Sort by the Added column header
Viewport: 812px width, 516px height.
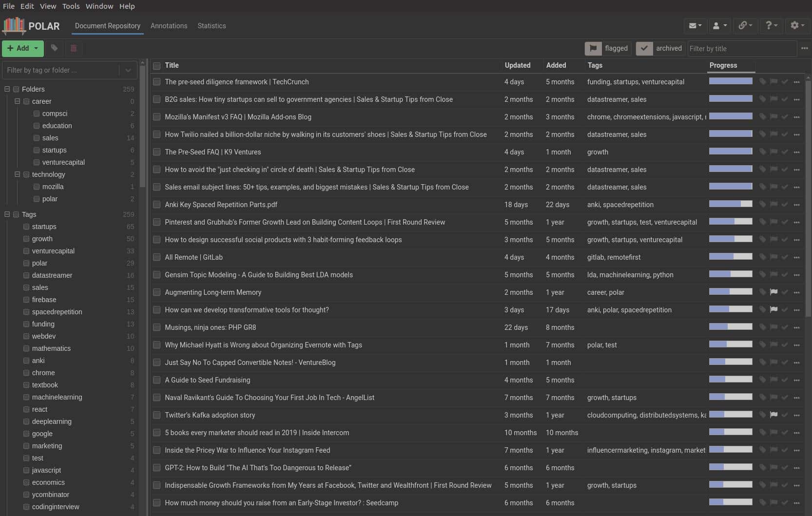coord(556,65)
